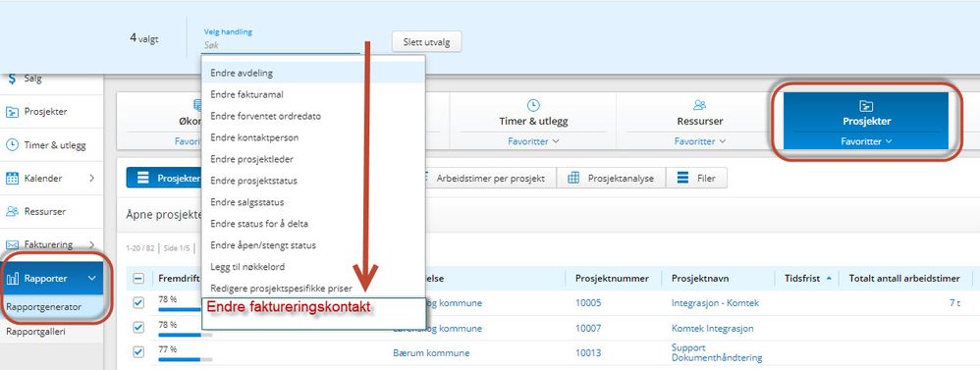The image size is (980, 370).
Task: Open Bærum kommune customer link
Action: (431, 353)
